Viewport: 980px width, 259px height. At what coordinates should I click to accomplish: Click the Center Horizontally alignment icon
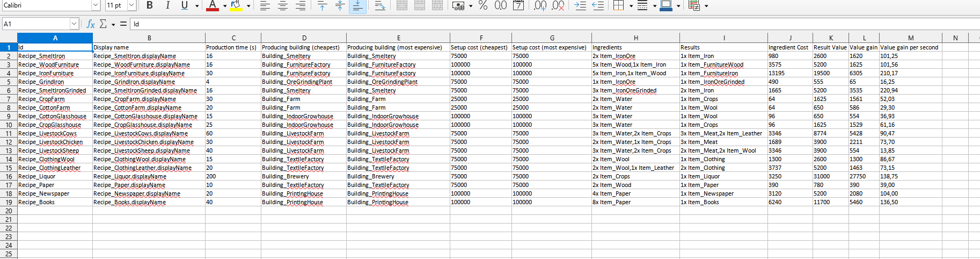pos(283,5)
